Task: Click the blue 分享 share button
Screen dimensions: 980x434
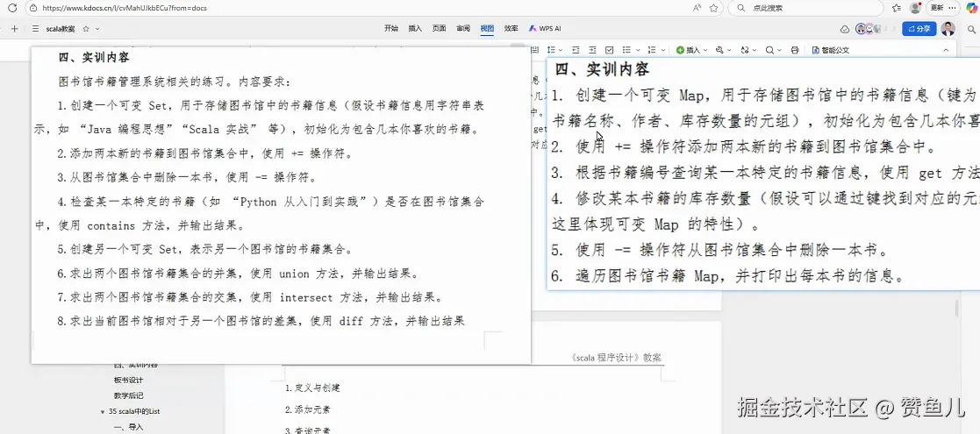Action: tap(919, 29)
